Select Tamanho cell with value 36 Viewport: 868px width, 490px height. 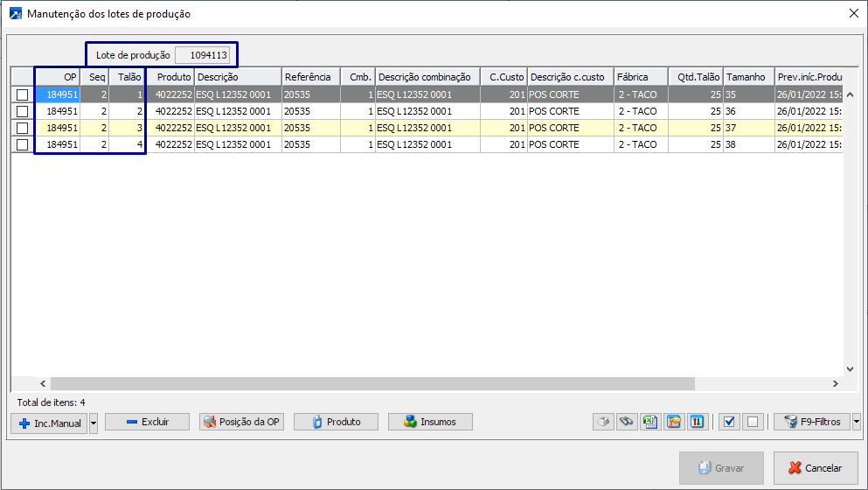(749, 111)
